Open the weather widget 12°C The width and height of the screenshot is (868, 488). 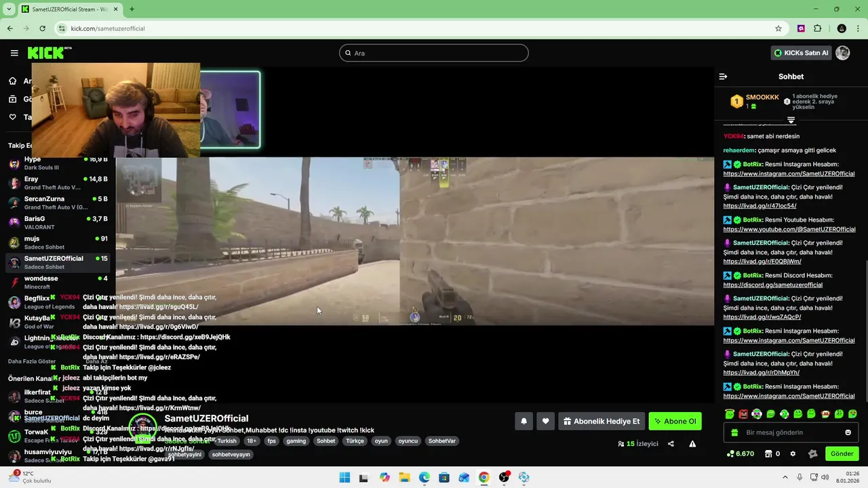(31, 477)
